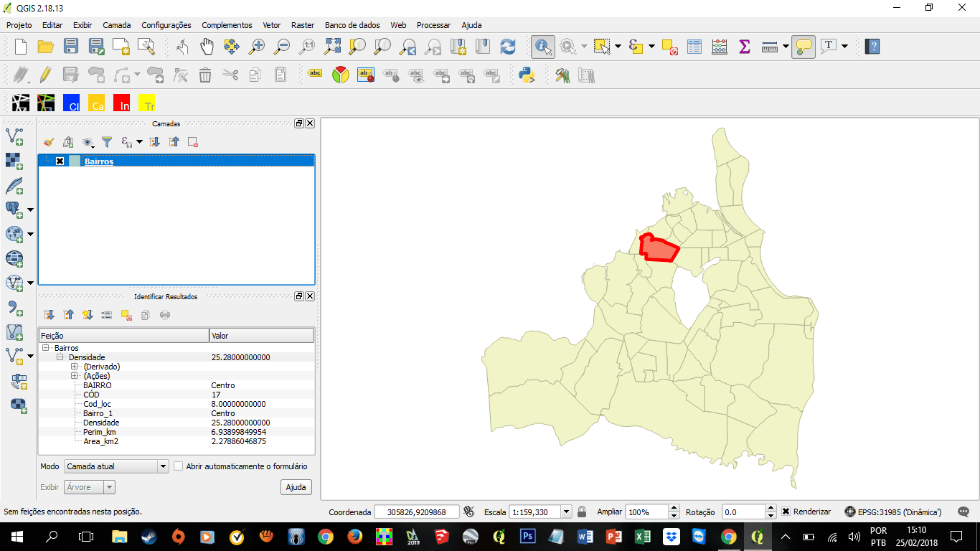Screen dimensions: 980x551
Task: Open the Layer Styling panel in Camadas toolbar
Action: coord(48,141)
